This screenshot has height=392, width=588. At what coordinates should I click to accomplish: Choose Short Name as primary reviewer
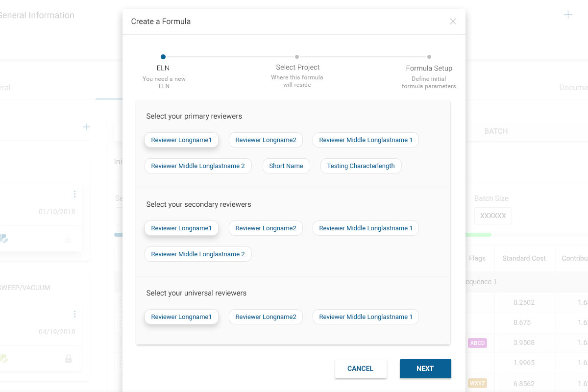[286, 166]
